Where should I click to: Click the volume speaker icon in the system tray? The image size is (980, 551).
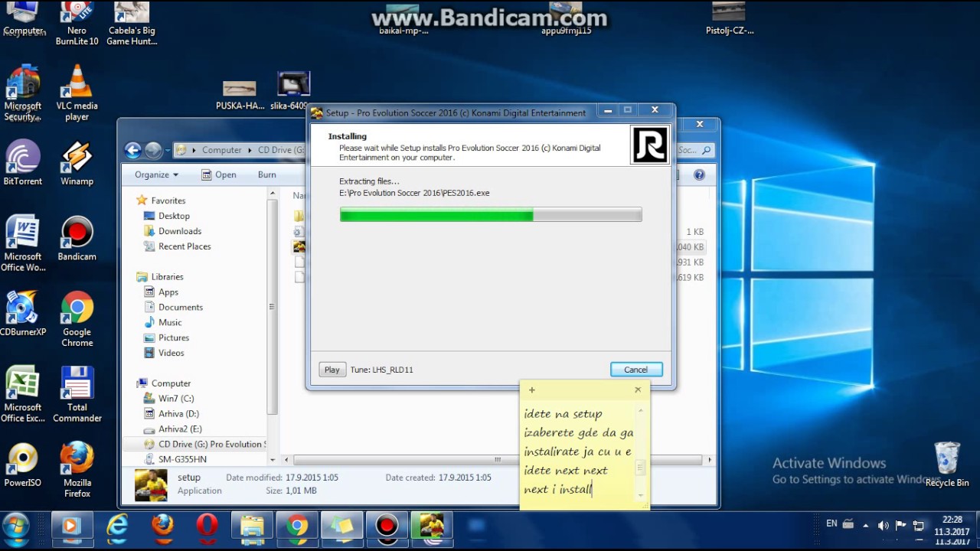(x=883, y=526)
